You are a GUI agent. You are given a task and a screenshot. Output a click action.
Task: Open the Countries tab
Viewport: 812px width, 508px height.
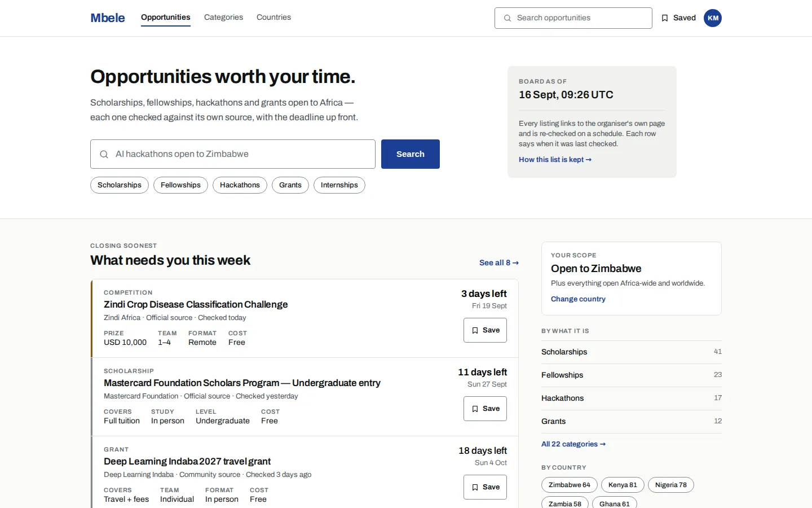[273, 17]
